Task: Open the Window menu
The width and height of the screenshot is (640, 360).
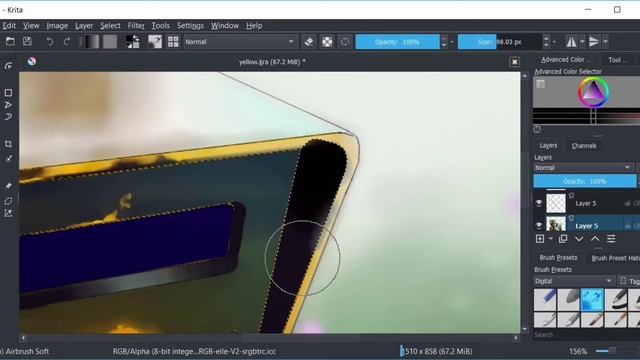Action: point(225,26)
